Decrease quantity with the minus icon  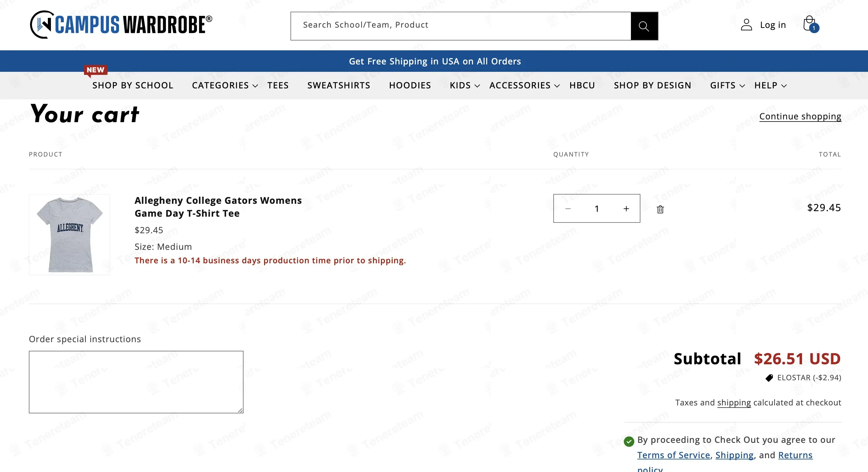pos(568,209)
